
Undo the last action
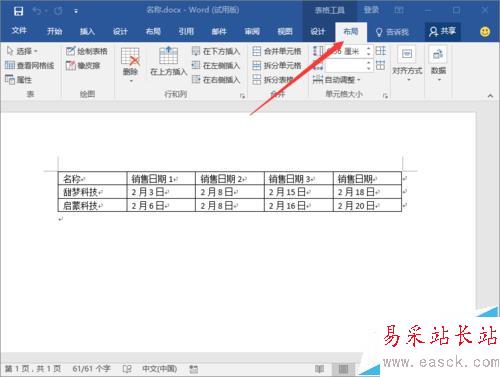coord(37,11)
